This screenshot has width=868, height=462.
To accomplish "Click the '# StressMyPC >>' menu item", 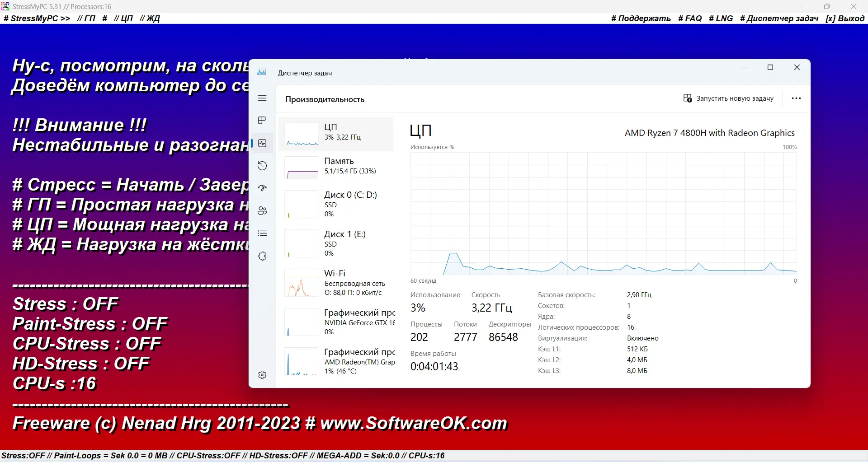I will tap(37, 19).
